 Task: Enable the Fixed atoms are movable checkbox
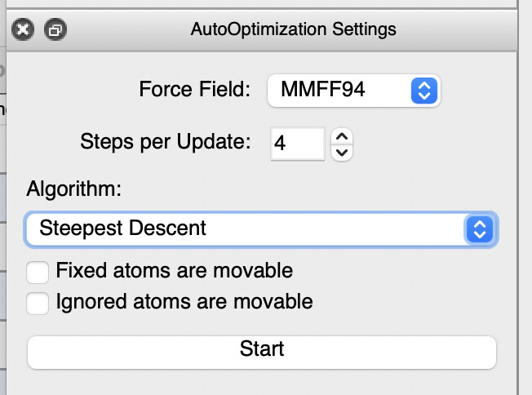38,271
